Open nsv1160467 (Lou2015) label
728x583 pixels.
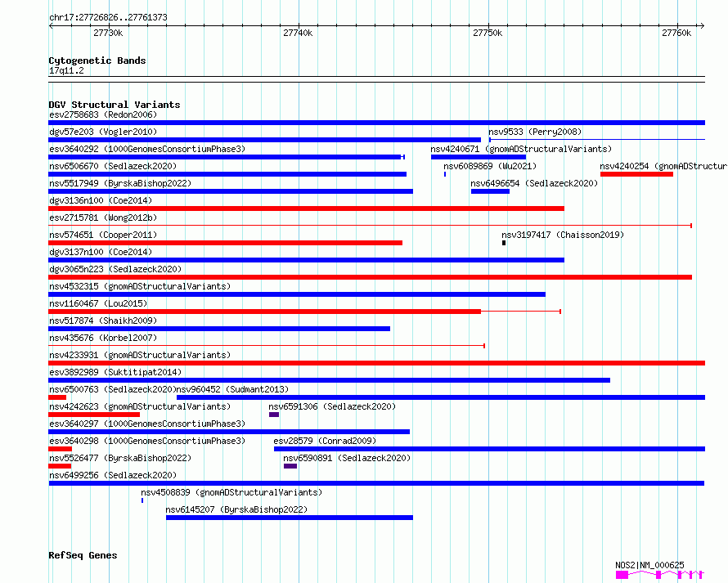coord(98,303)
